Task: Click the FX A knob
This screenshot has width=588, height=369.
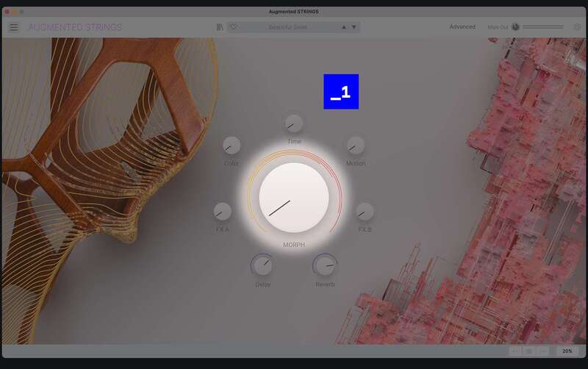Action: 223,212
